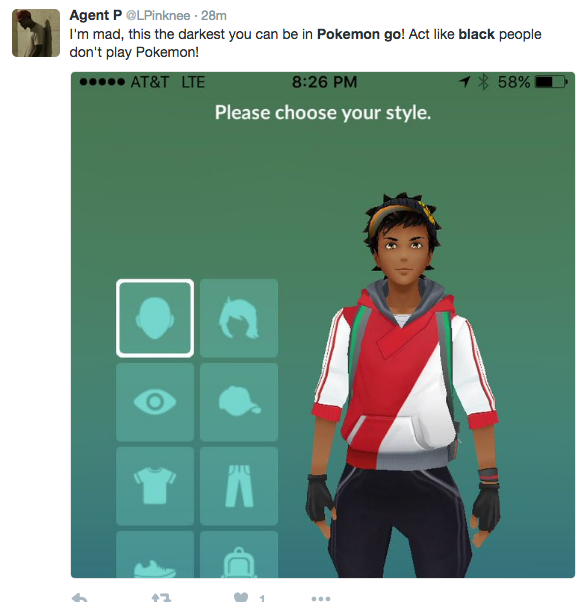
Task: Tap the trainer avatar character preview
Action: 403,384
